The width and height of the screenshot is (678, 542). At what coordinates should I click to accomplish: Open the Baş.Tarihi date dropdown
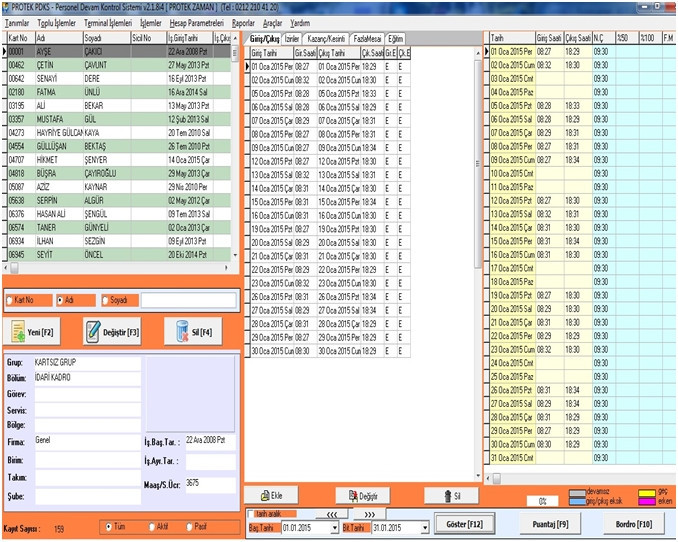[336, 527]
